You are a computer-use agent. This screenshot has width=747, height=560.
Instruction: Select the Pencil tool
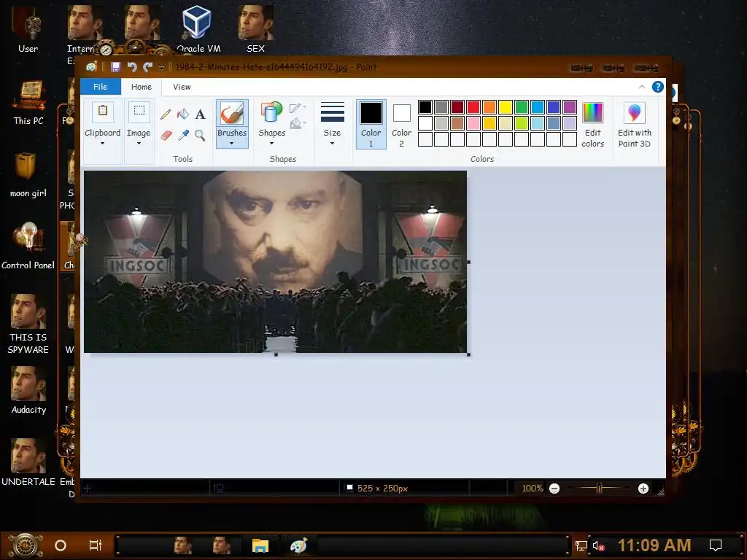(x=166, y=114)
